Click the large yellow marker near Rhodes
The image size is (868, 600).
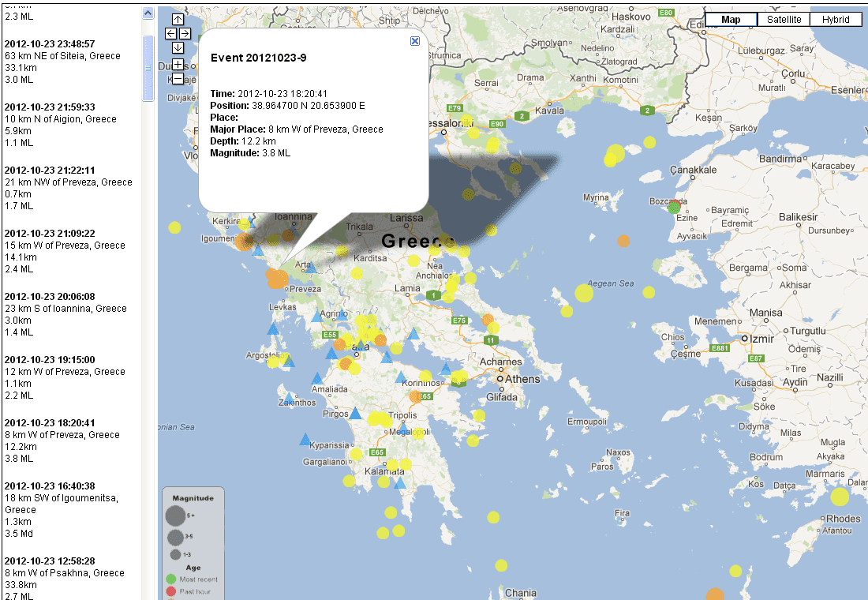(x=840, y=497)
